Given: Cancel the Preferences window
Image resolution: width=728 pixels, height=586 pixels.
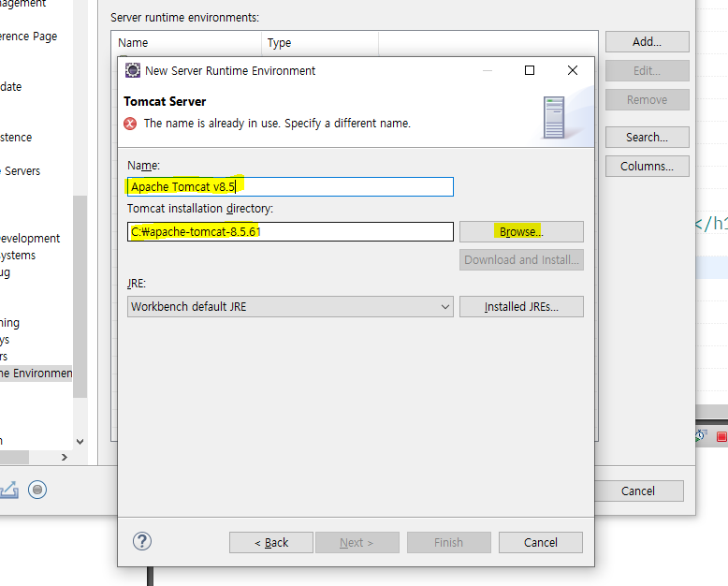Looking at the screenshot, I should 639,491.
